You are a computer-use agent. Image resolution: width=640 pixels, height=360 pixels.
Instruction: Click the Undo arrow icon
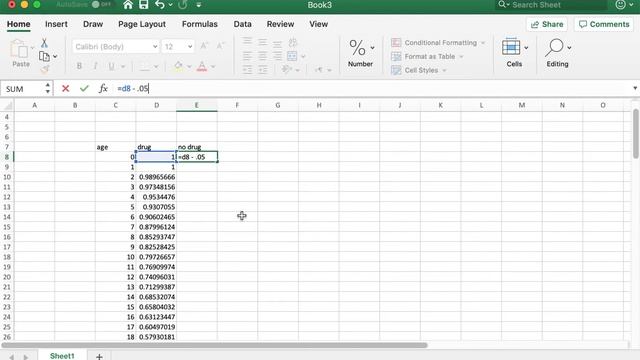(160, 5)
